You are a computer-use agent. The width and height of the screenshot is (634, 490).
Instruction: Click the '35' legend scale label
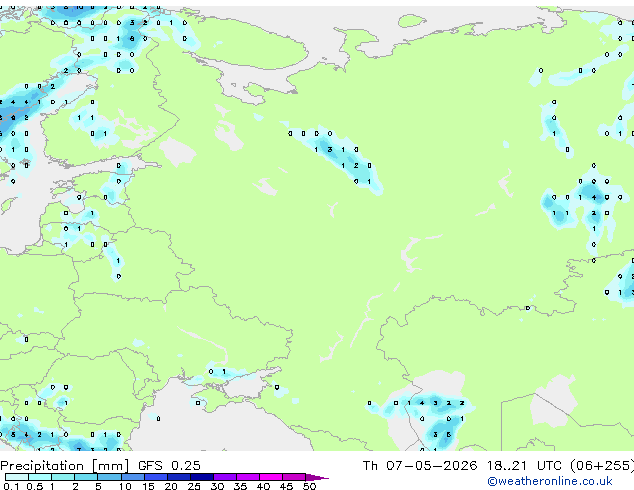(240, 486)
